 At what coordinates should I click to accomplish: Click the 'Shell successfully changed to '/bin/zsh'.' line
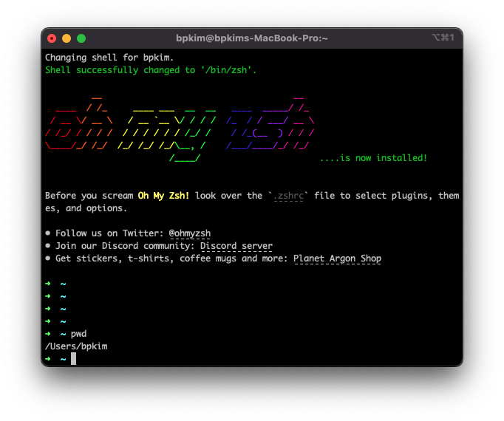(x=151, y=70)
